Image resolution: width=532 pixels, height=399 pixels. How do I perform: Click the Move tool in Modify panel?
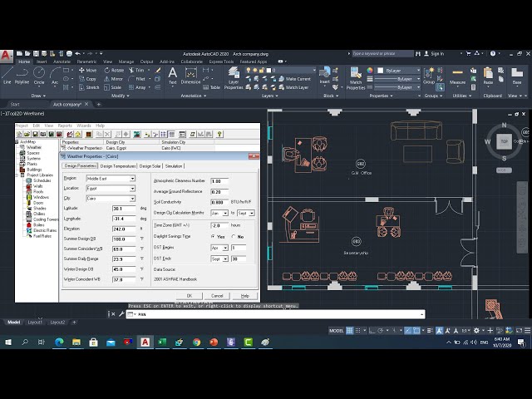tap(88, 70)
